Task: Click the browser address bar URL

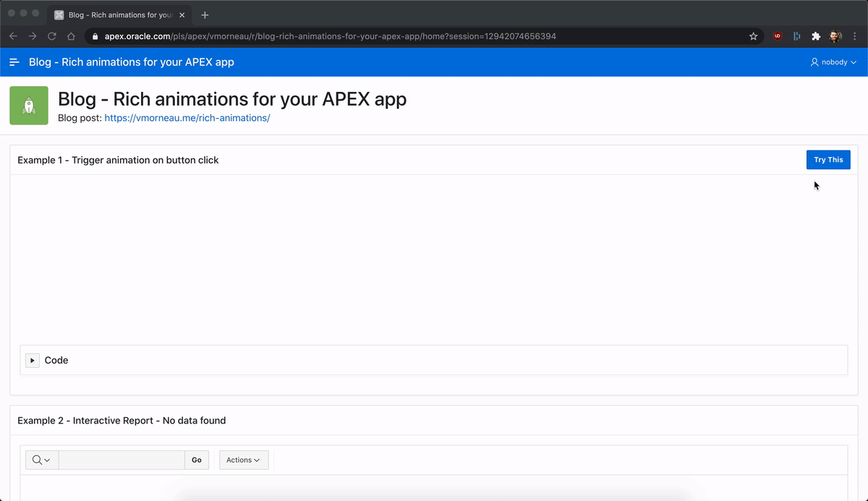Action: [331, 36]
